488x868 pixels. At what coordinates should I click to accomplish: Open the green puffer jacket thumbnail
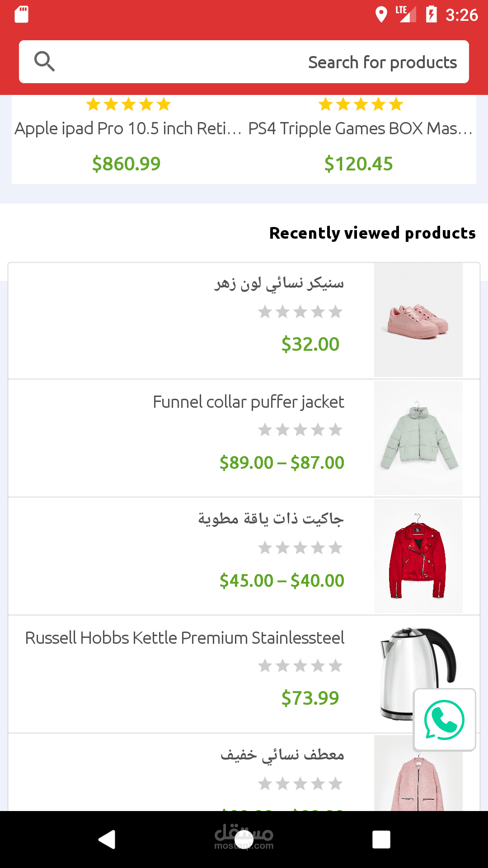[418, 438]
